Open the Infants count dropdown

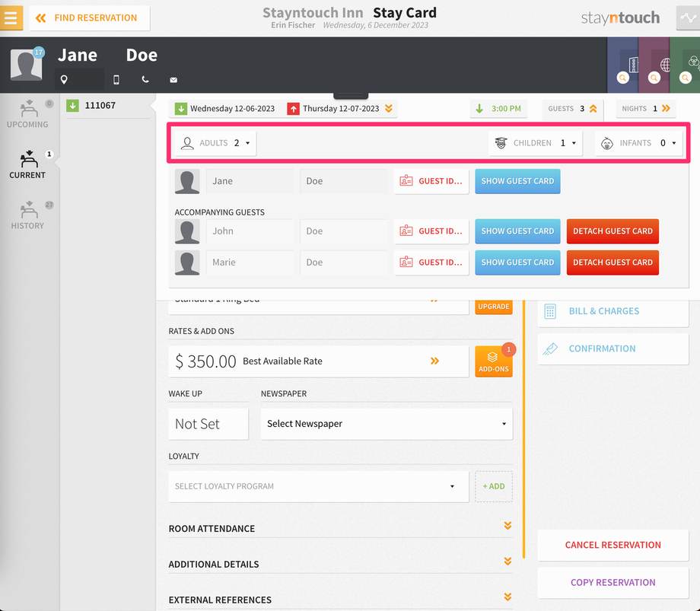[638, 143]
